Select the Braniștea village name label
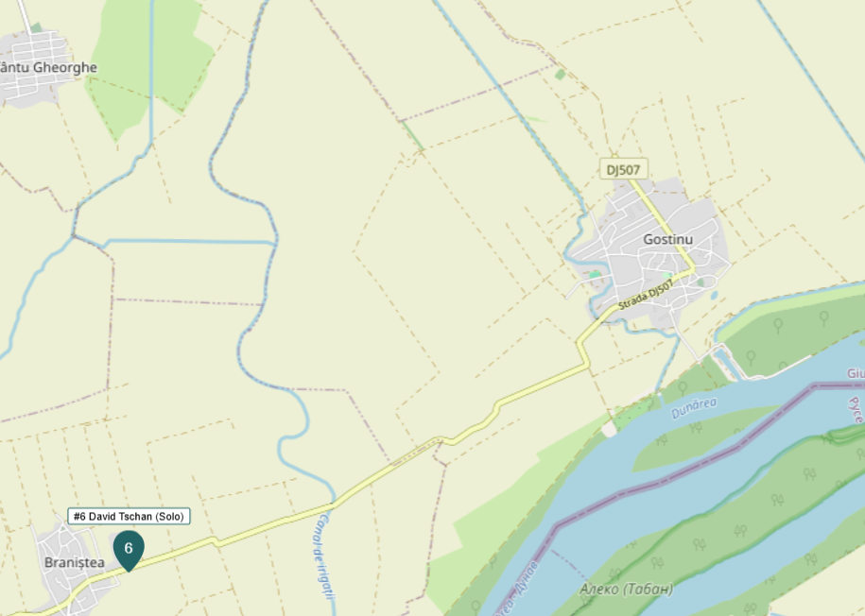This screenshot has height=616, width=865. click(x=74, y=562)
